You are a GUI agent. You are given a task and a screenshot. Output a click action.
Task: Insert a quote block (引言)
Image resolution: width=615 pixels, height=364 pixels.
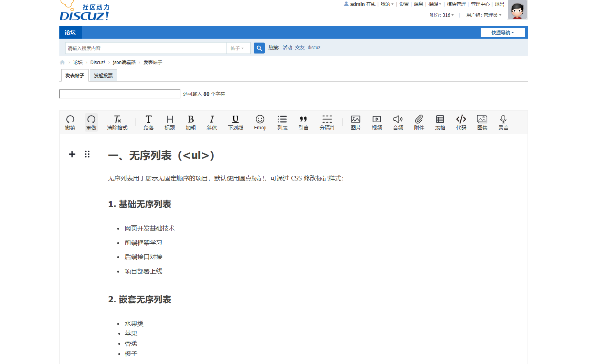[303, 122]
